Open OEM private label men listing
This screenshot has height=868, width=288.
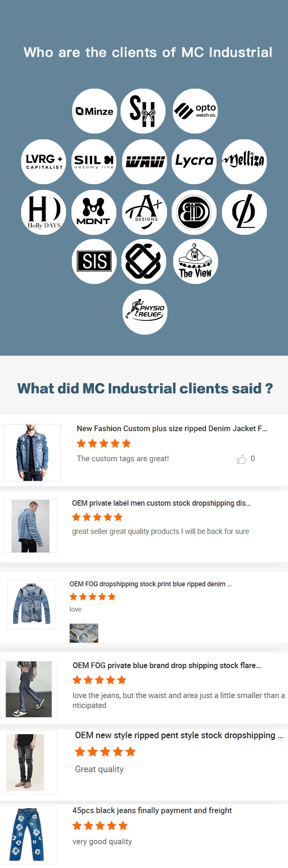pyautogui.click(x=161, y=503)
